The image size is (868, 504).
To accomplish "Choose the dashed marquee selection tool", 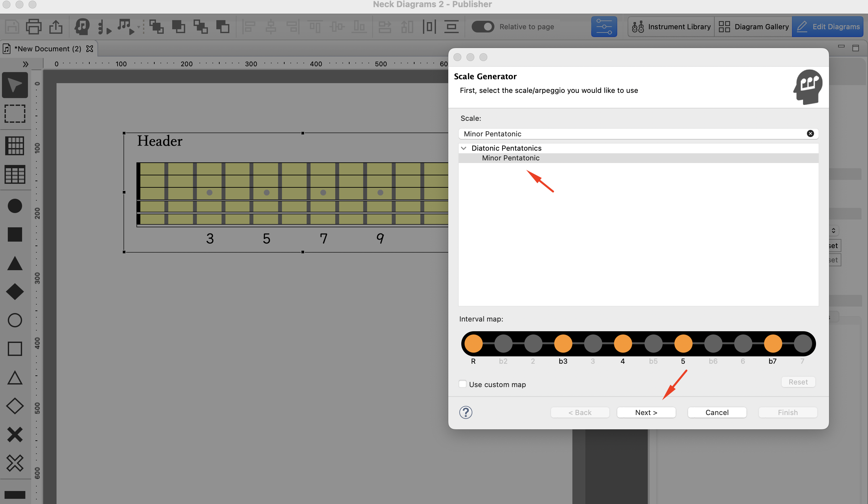I will pos(15,114).
